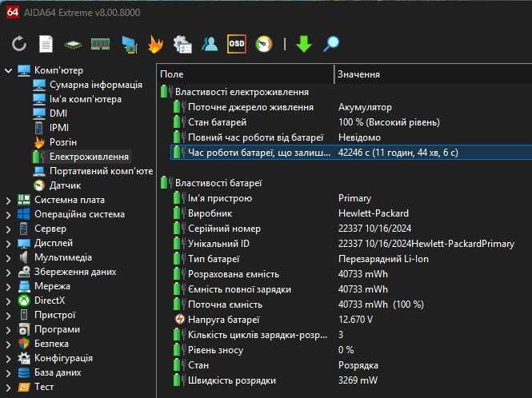Toggle the OSD panel icon
532x398 pixels.
(x=237, y=44)
